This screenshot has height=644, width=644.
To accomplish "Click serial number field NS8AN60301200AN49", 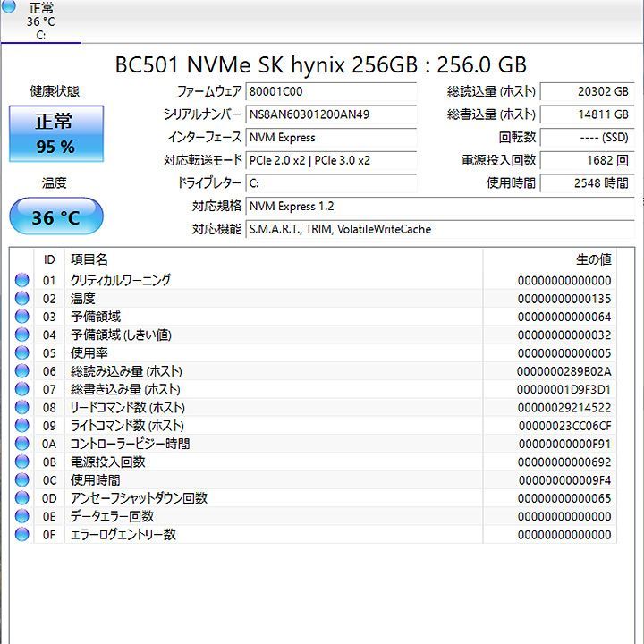I will pyautogui.click(x=331, y=114).
